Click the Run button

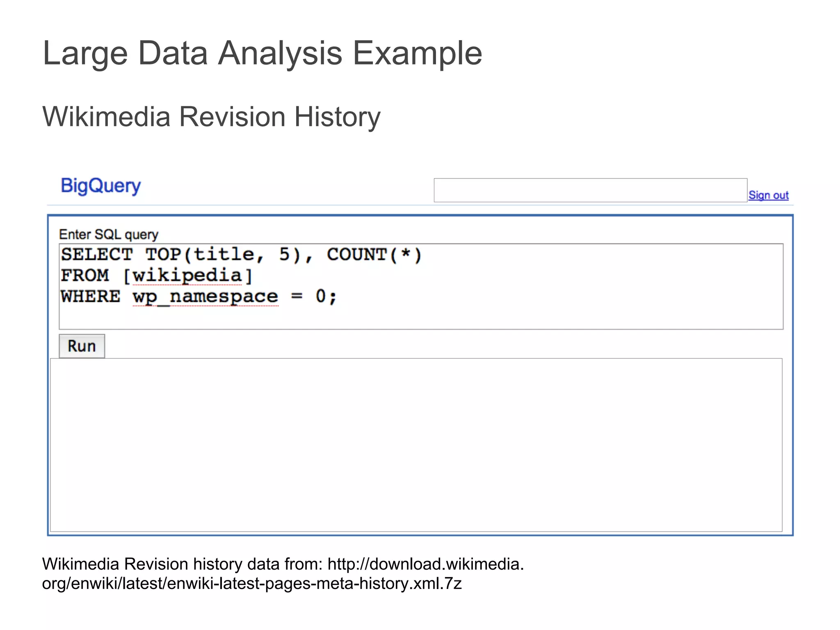[x=82, y=346]
